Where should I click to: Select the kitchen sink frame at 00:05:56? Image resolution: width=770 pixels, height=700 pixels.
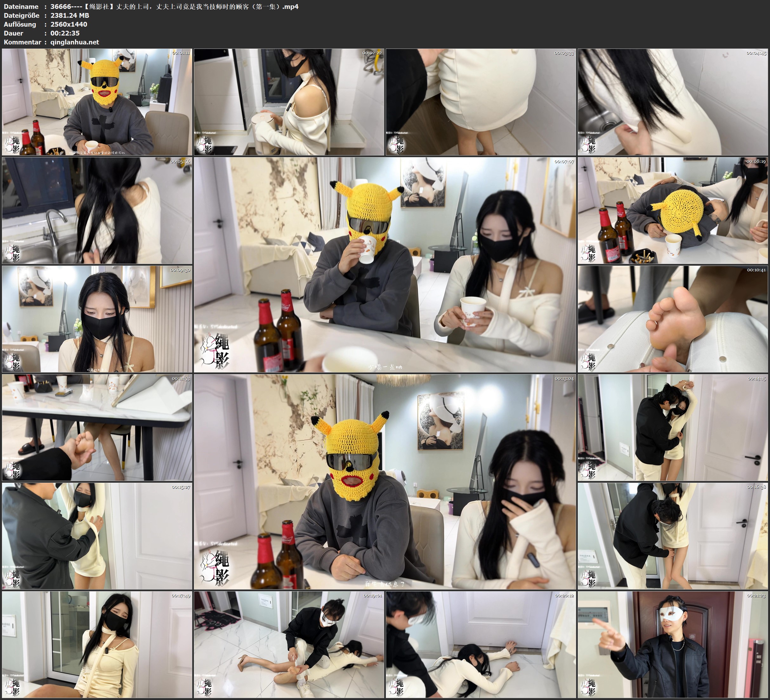coord(97,210)
